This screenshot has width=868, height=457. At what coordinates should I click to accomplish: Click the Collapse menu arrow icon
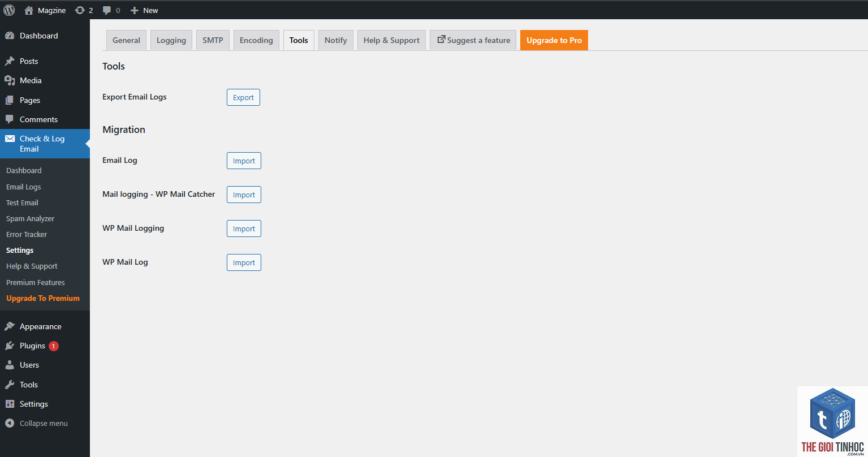(10, 423)
